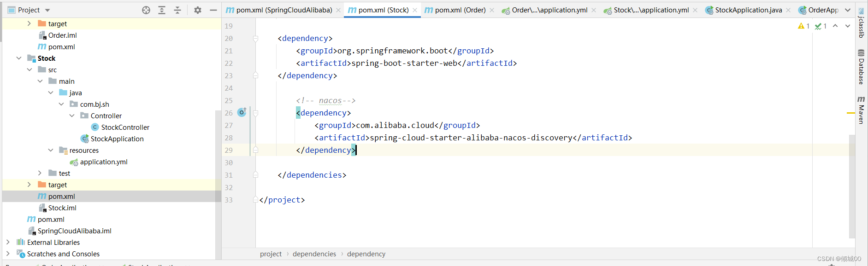Click the yellow warning stripe marker
The image size is (868, 266).
click(x=851, y=113)
